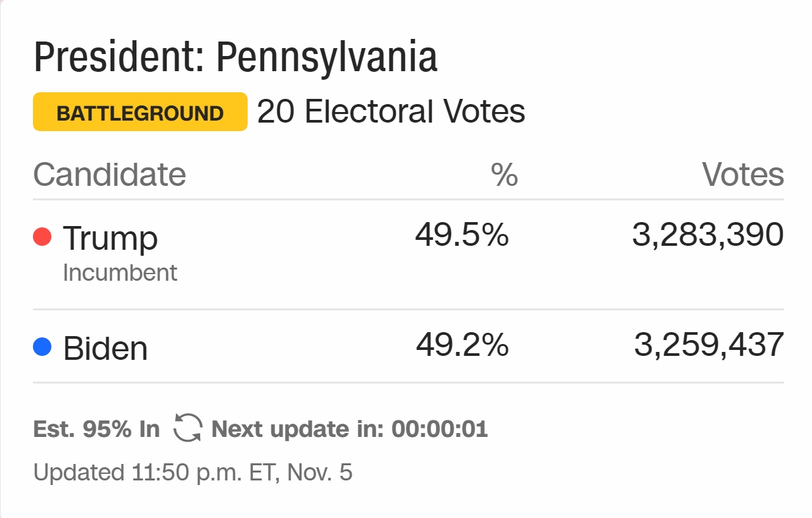Click the Est. 95% In label
Image resolution: width=812 pixels, height=518 pixels.
coord(96,430)
